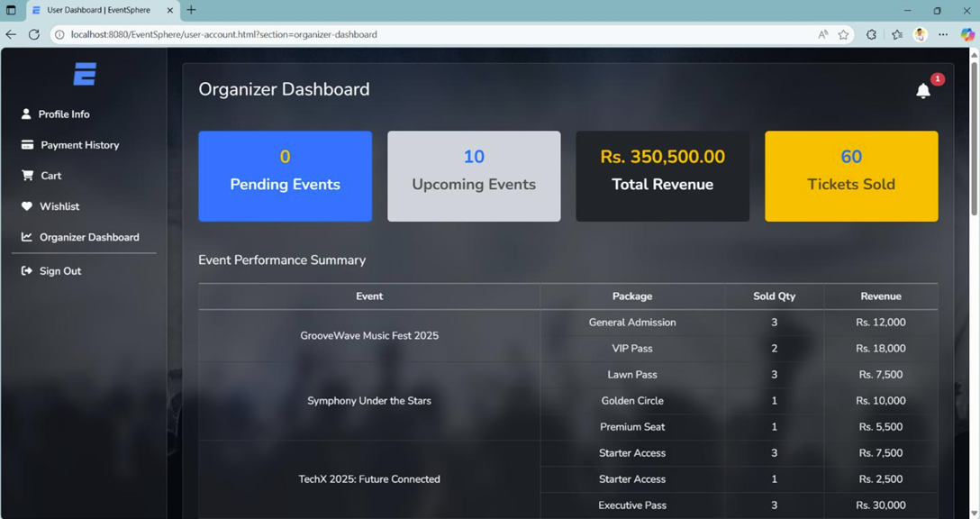This screenshot has height=519, width=980.
Task: Select Organizer Dashboard in sidebar
Action: 88,237
